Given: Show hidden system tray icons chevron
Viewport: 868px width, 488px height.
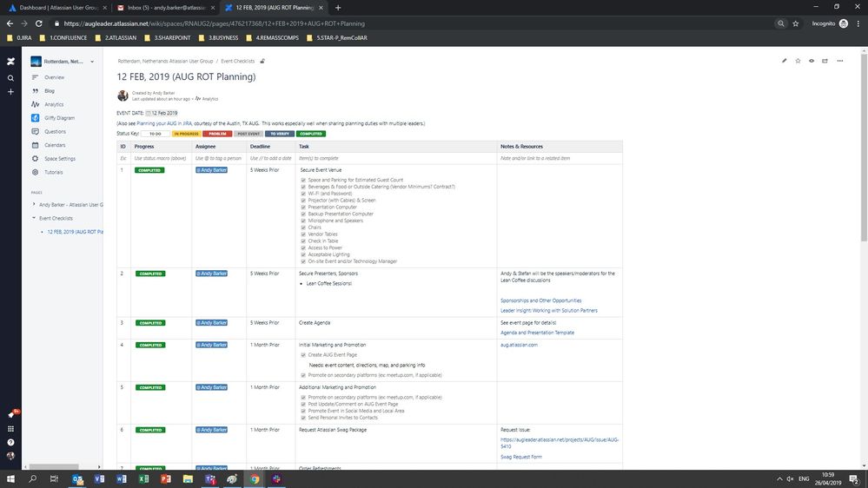Looking at the screenshot, I should click(779, 478).
